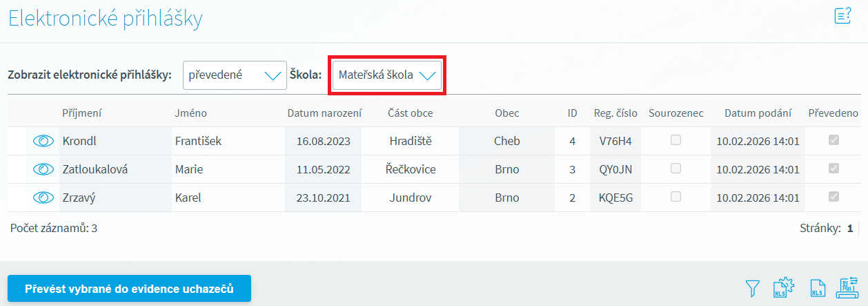868x306 pixels.
Task: View Zrzavý application via eye icon
Action: (43, 198)
